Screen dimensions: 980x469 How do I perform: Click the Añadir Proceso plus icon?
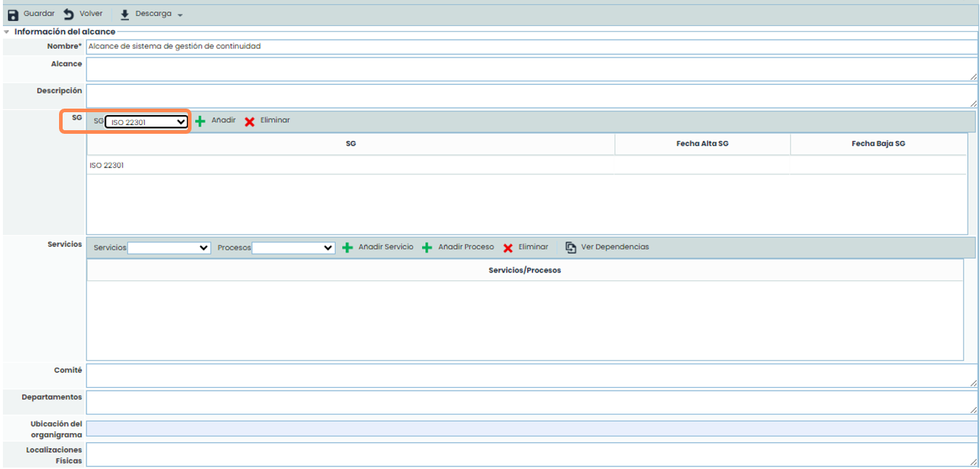(427, 247)
